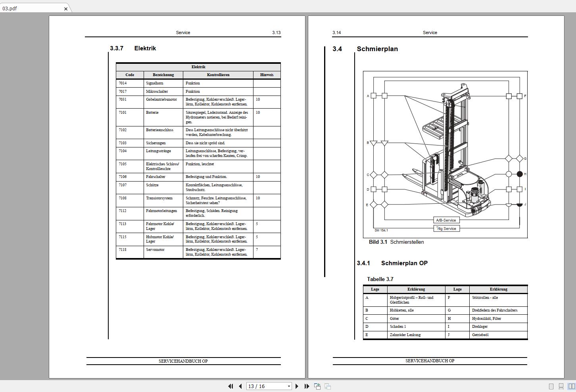Open the page number dropdown
This screenshot has height=392, width=576.
coord(289,386)
